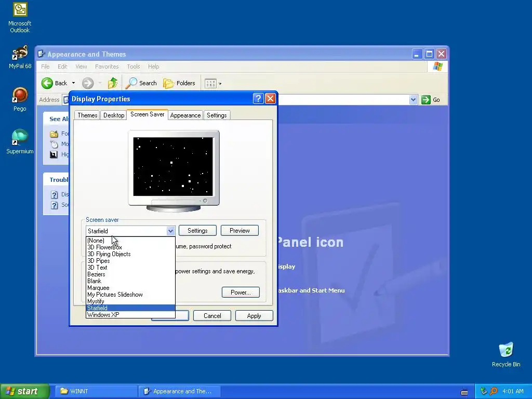Switch to the Desktop tab
Screen dimensions: 532x399
tap(114, 115)
